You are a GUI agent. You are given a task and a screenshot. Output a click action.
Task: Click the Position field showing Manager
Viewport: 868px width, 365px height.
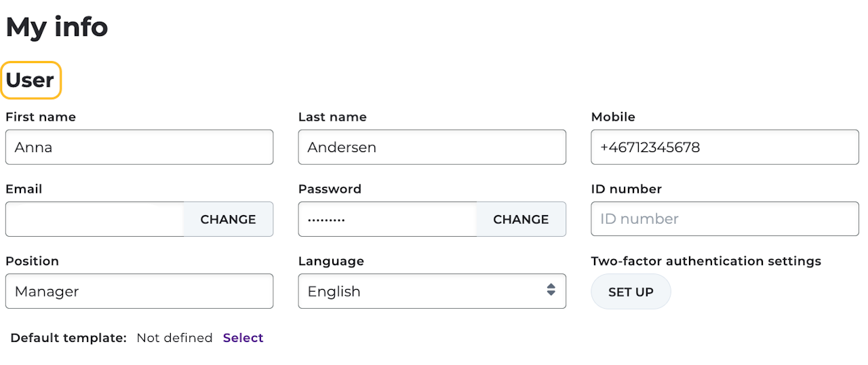tap(139, 291)
